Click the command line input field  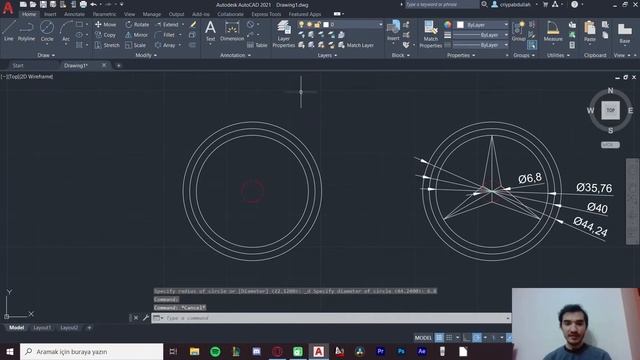(x=331, y=318)
